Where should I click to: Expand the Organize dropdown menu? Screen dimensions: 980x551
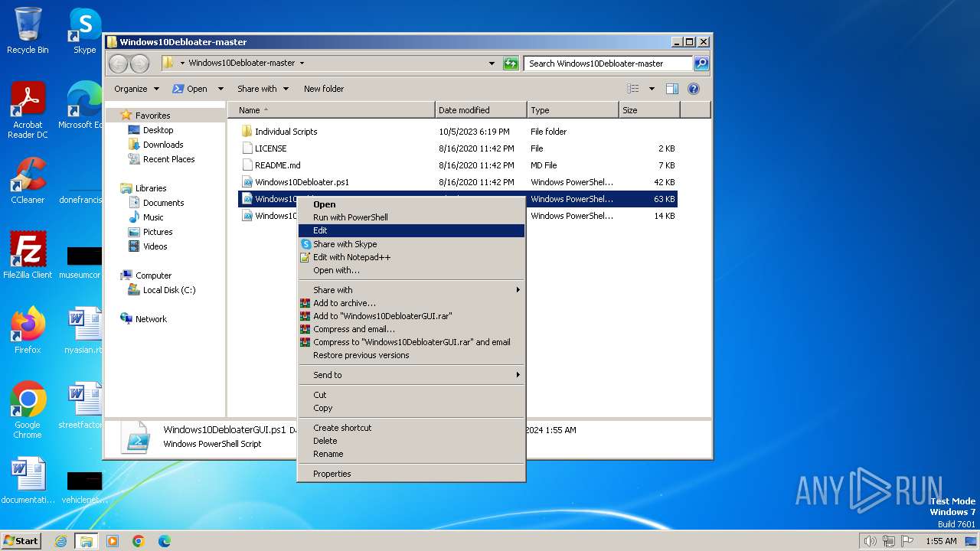(136, 89)
